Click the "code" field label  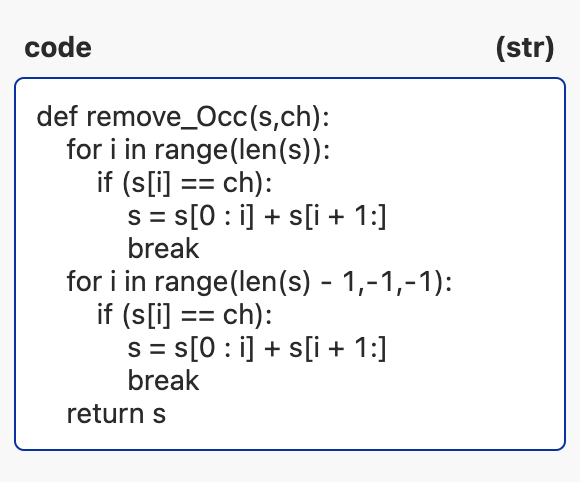(x=58, y=48)
